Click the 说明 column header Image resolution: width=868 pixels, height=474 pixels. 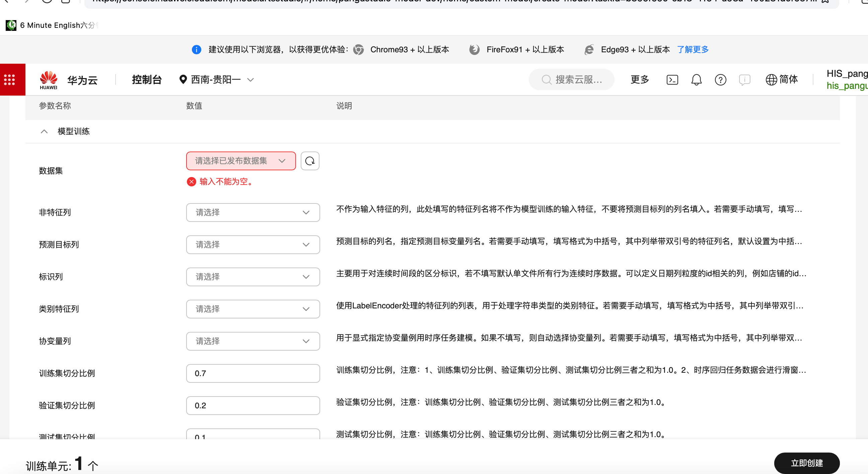point(344,106)
